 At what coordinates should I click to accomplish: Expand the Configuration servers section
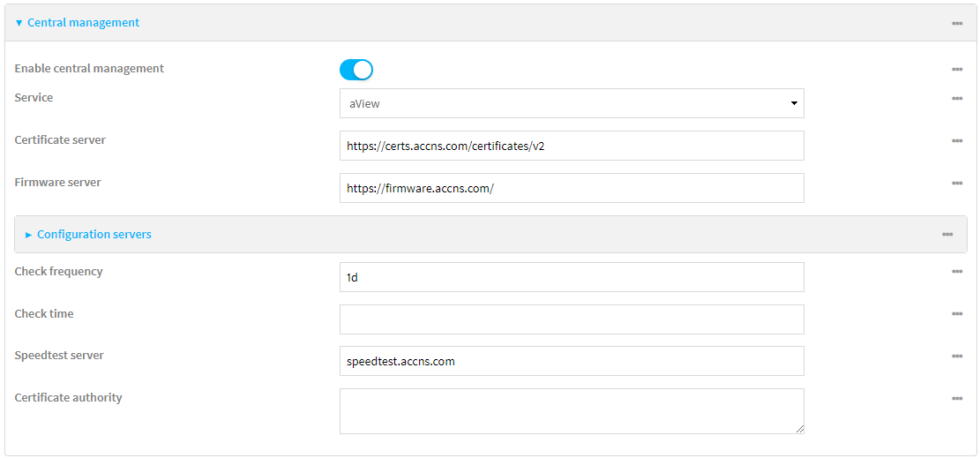click(88, 235)
